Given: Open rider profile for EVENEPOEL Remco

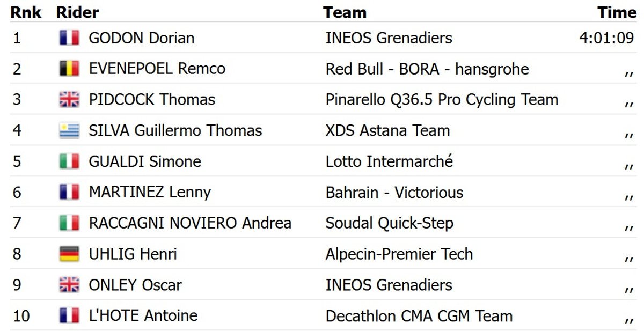Looking at the screenshot, I should tap(157, 69).
